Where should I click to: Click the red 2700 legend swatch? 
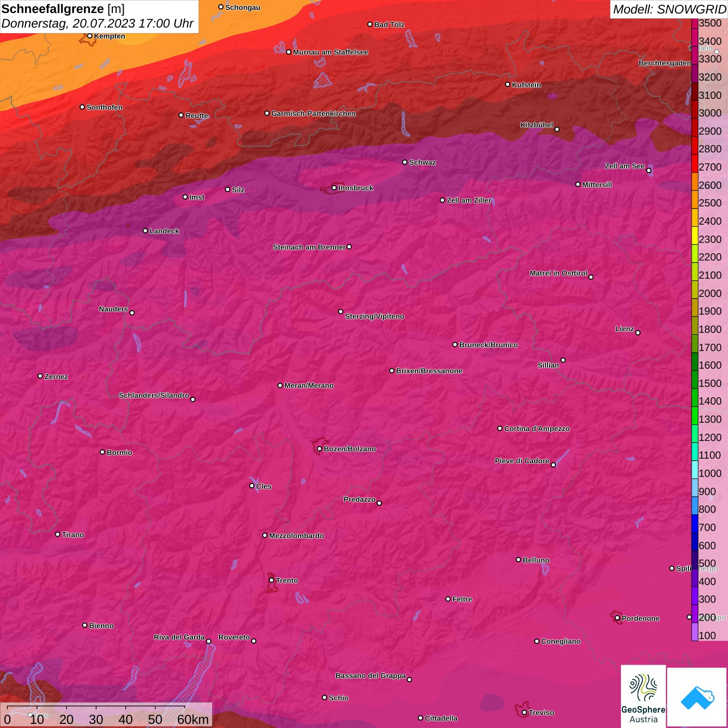coord(695,167)
